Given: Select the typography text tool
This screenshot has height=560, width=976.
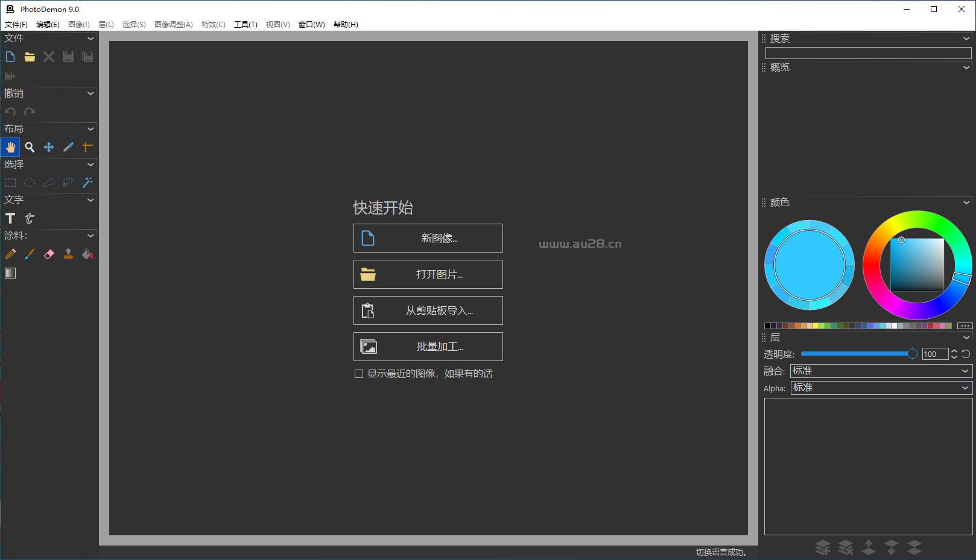Looking at the screenshot, I should [x=30, y=218].
